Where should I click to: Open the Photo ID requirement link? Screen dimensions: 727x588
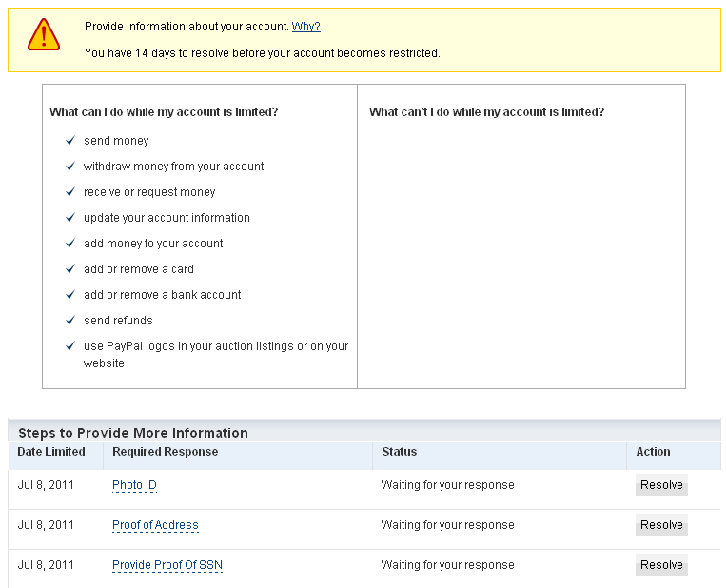tap(134, 485)
